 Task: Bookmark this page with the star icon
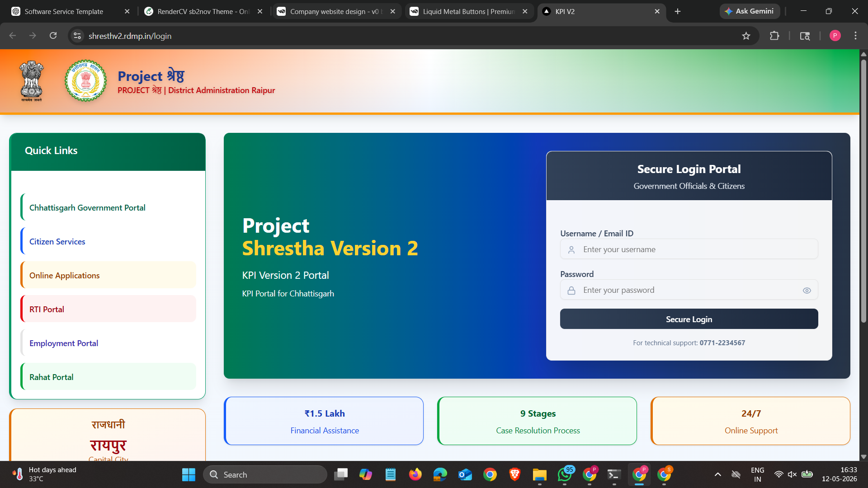[x=746, y=36]
